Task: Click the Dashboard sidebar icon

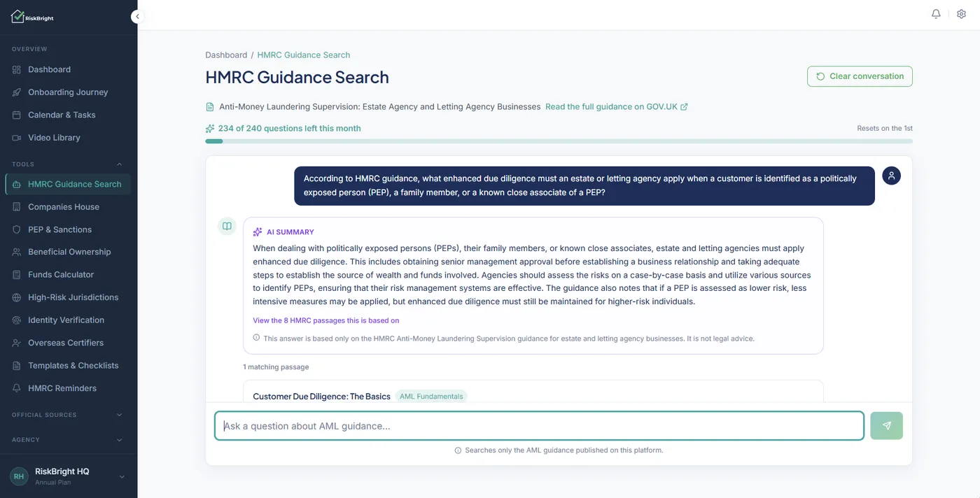Action: click(17, 70)
